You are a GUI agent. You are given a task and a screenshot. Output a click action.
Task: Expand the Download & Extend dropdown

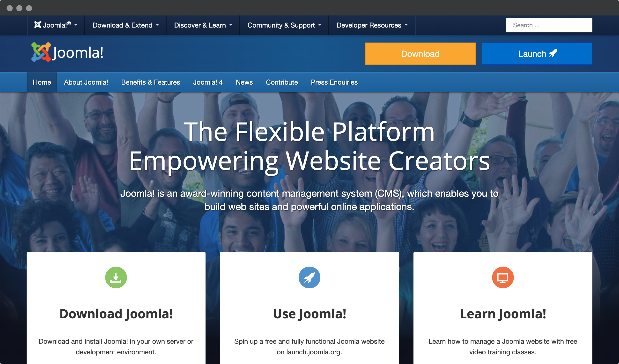pos(125,25)
